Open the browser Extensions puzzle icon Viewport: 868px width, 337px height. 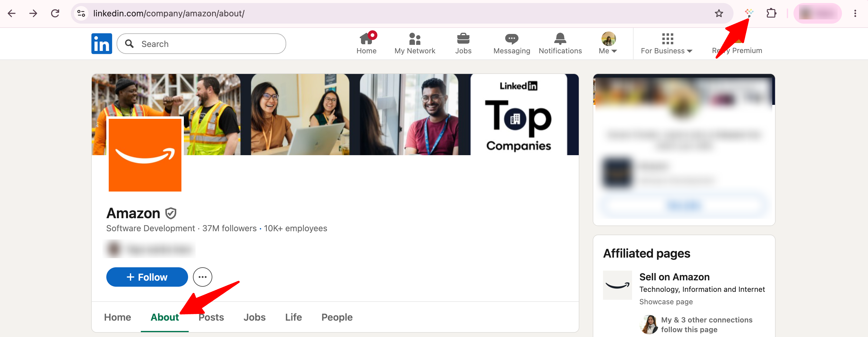coord(771,14)
